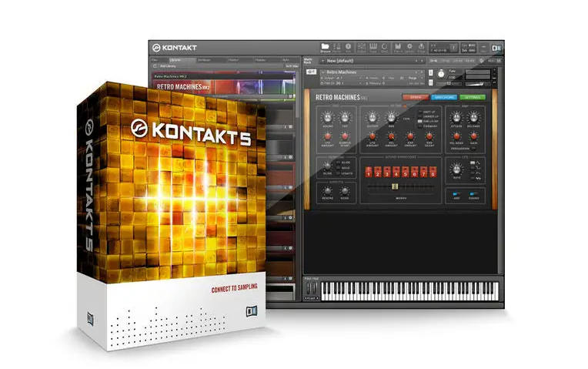Switch to the Files browser tab
This screenshot has height=369, width=588.
point(160,60)
